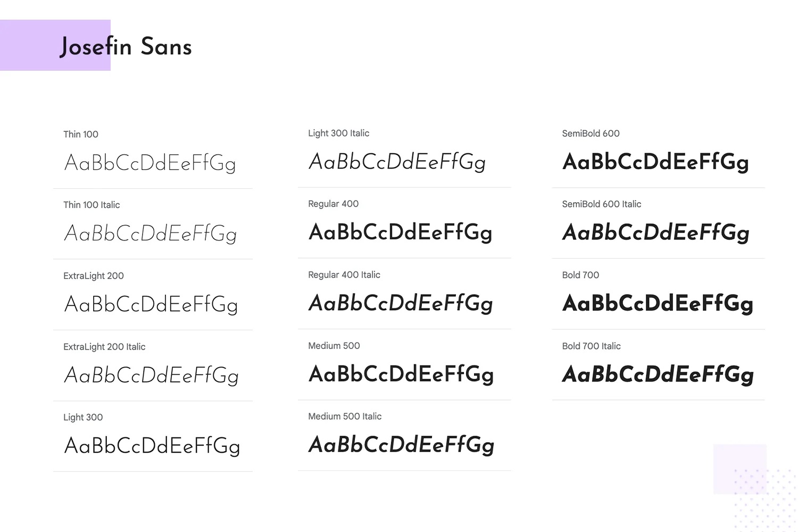Click the dotted pattern decoration
This screenshot has width=798, height=532.
(x=765, y=500)
